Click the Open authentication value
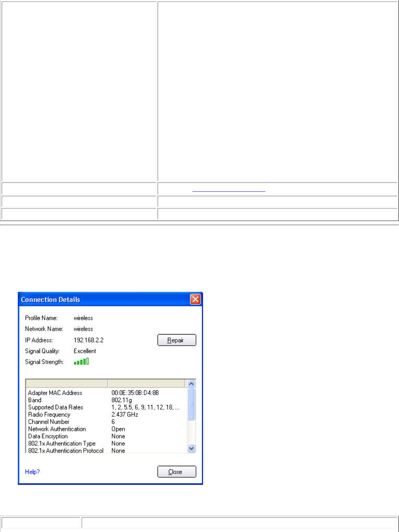 tap(118, 429)
